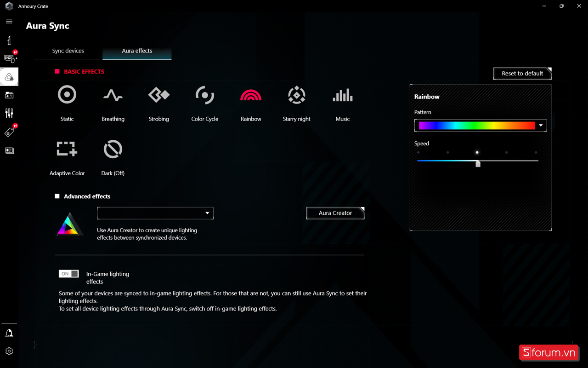Click the Speed slider handle
Screen dimensions: 588x368
[478, 164]
